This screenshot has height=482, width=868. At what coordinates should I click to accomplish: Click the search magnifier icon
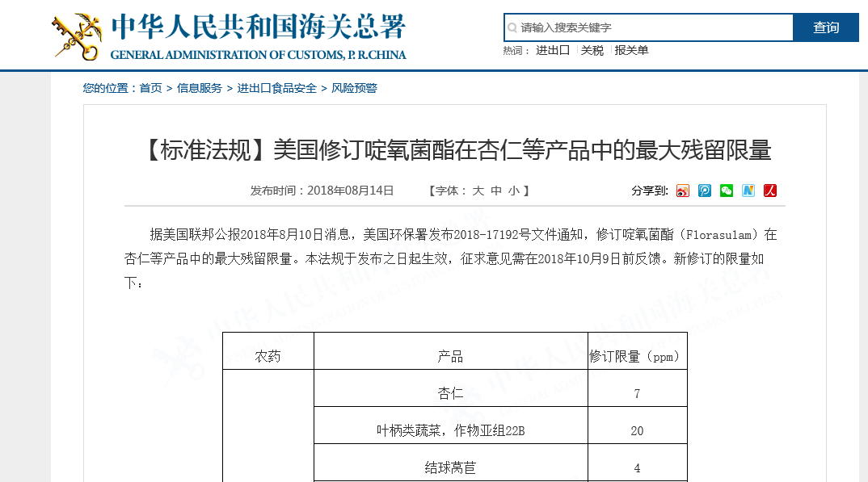512,27
